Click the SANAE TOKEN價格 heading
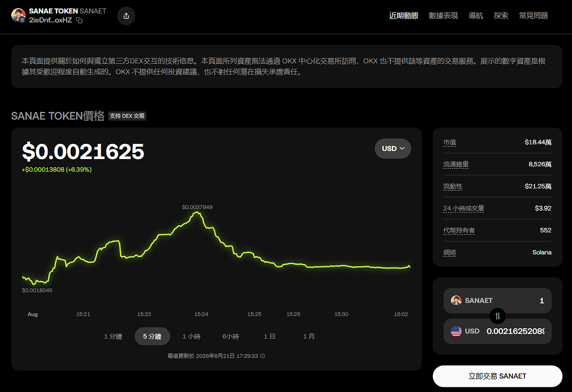 58,116
